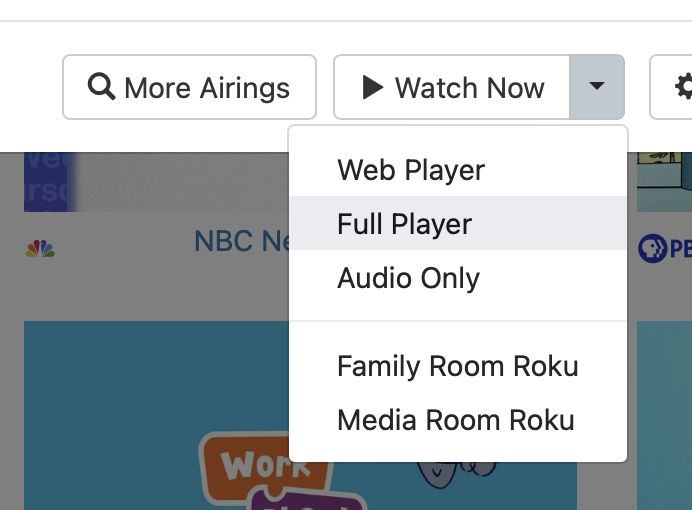
Task: Open the blue show thumbnail under NBC
Action: pyautogui.click(x=150, y=400)
